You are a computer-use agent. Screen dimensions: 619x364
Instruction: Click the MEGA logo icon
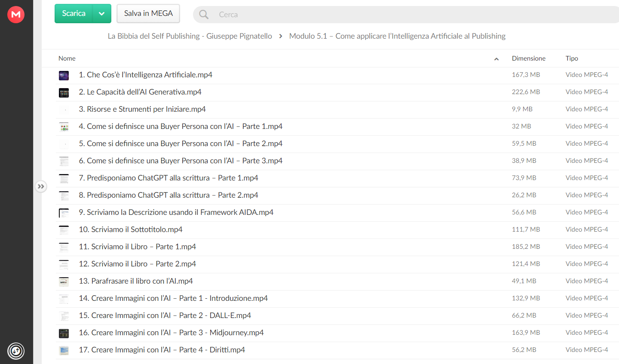pyautogui.click(x=16, y=15)
